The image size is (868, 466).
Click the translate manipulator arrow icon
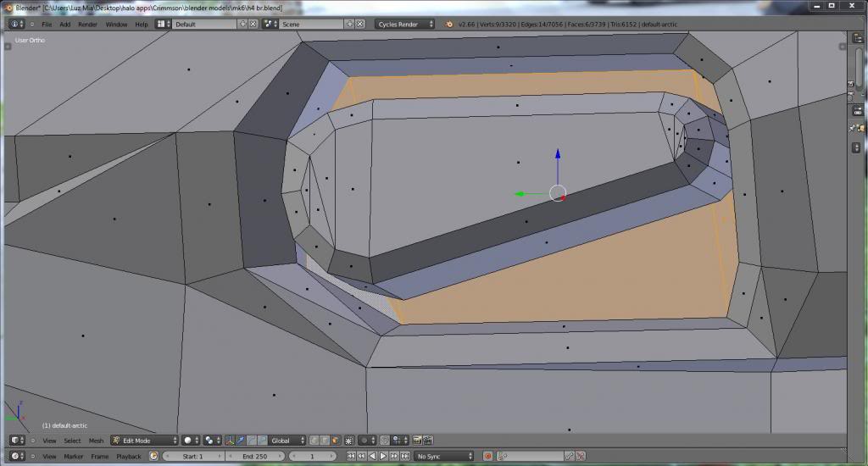click(x=242, y=441)
